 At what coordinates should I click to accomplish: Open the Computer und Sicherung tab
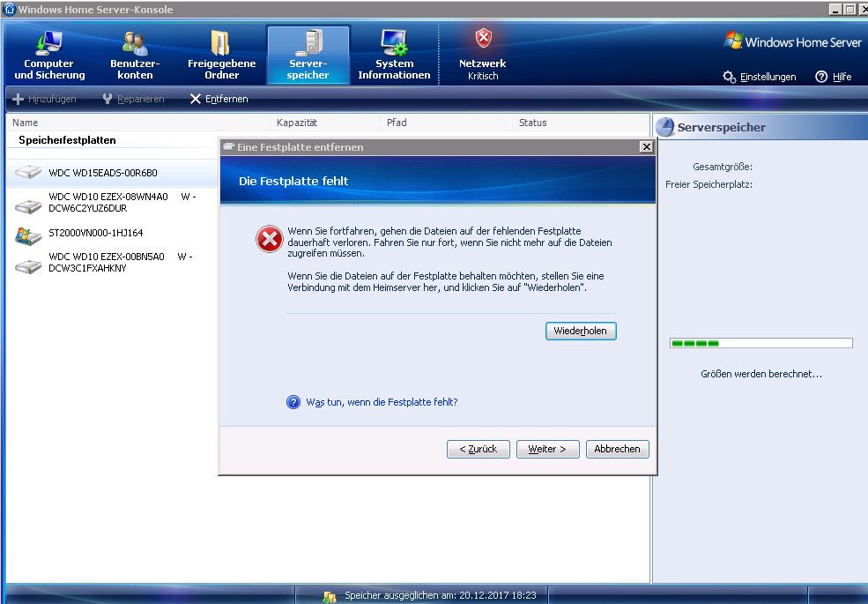tap(49, 56)
